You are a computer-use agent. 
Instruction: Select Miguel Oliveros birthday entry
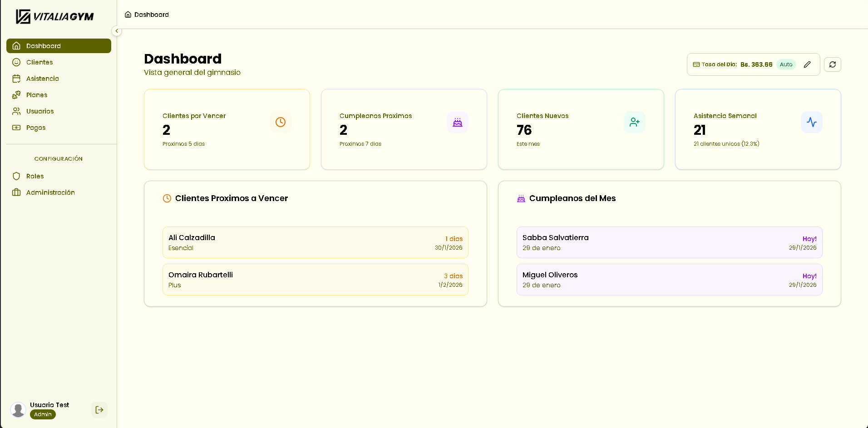[x=670, y=280]
